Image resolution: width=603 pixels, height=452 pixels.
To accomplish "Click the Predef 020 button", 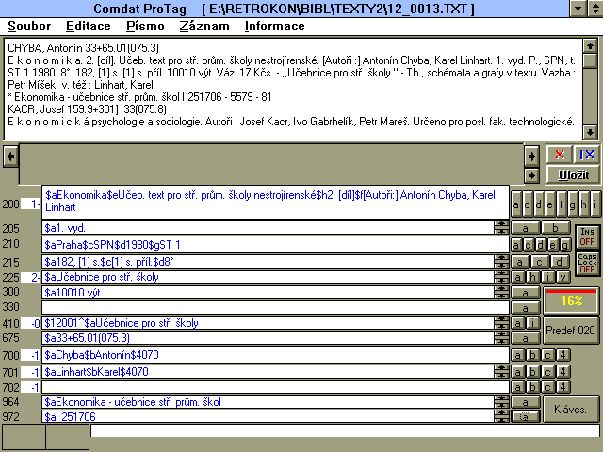I will [570, 325].
